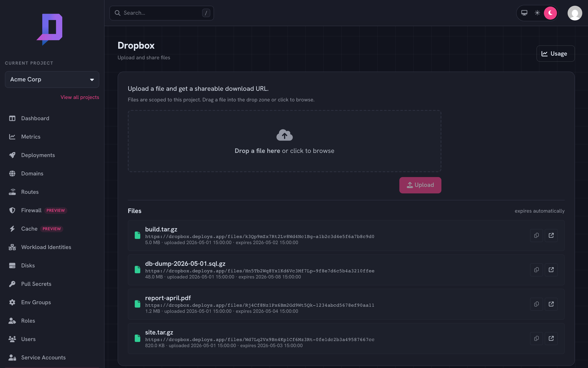
Task: Select dark theme moon icon
Action: [x=550, y=13]
